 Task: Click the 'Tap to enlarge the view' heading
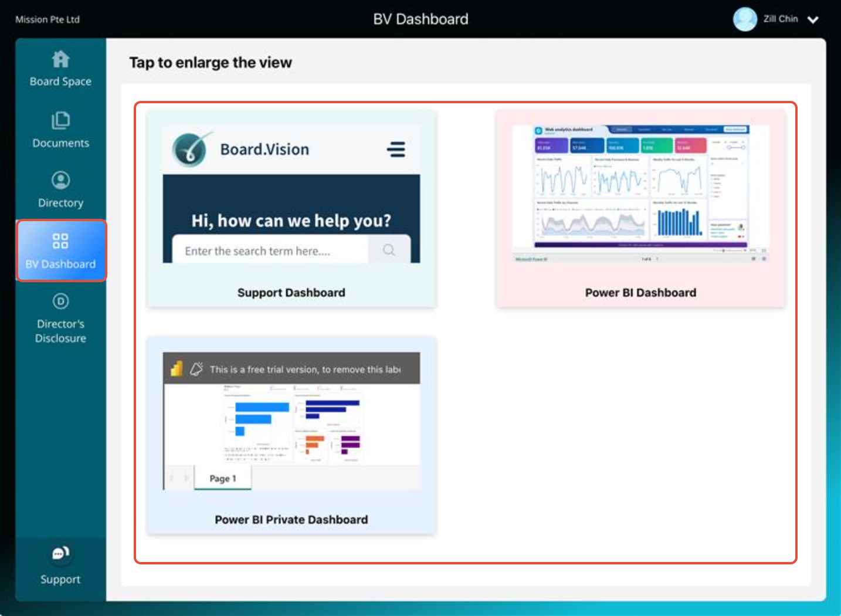point(211,63)
